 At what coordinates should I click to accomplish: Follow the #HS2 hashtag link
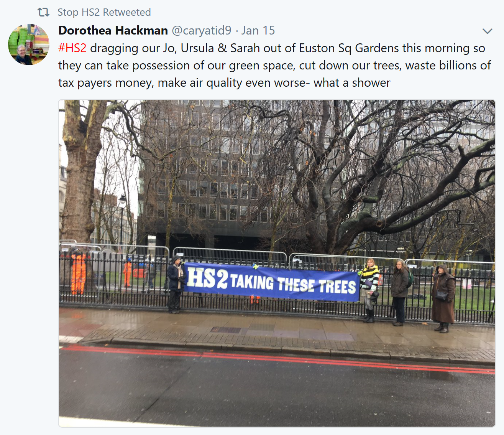click(72, 48)
